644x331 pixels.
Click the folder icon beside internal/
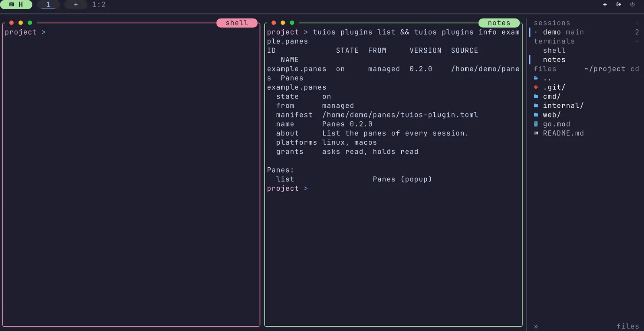(536, 106)
